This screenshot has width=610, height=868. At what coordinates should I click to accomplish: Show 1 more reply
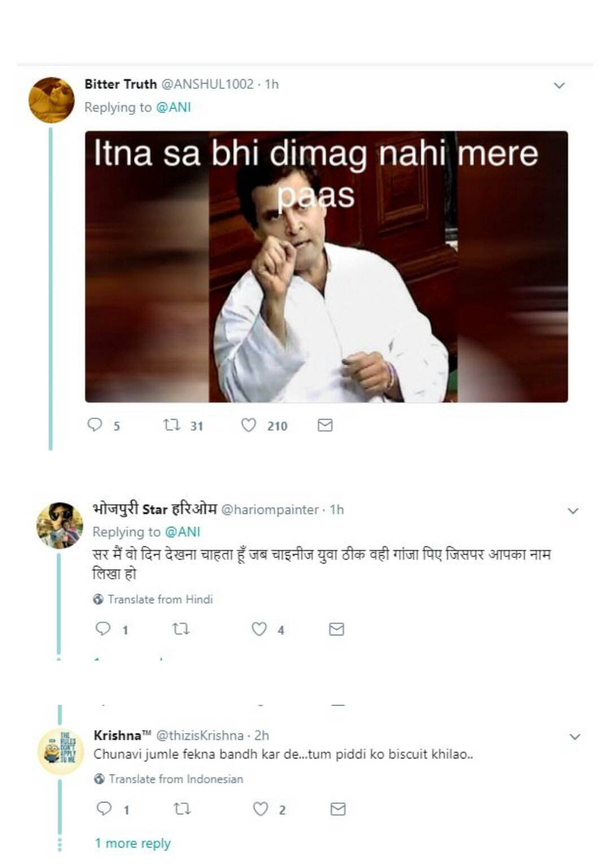(x=133, y=843)
